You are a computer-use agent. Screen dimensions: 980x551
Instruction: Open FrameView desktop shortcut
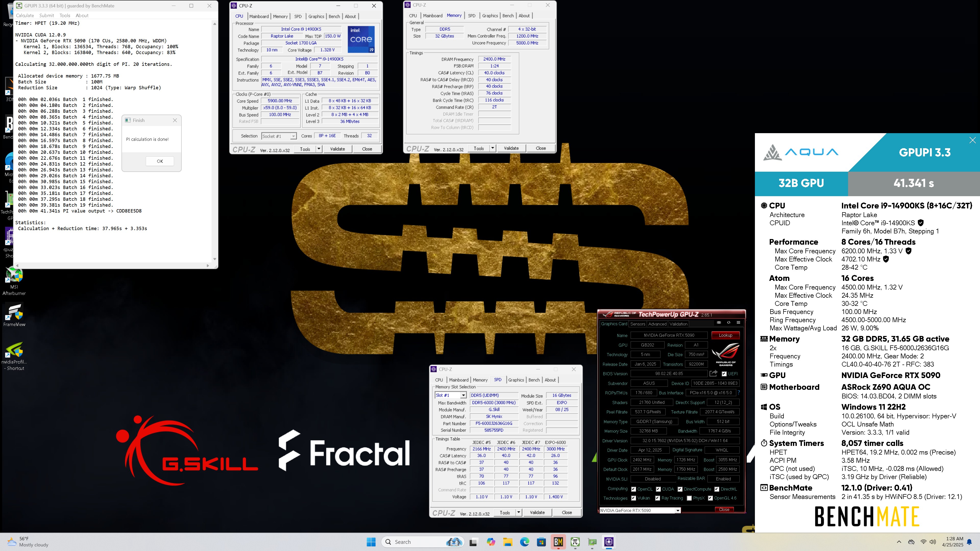click(14, 315)
